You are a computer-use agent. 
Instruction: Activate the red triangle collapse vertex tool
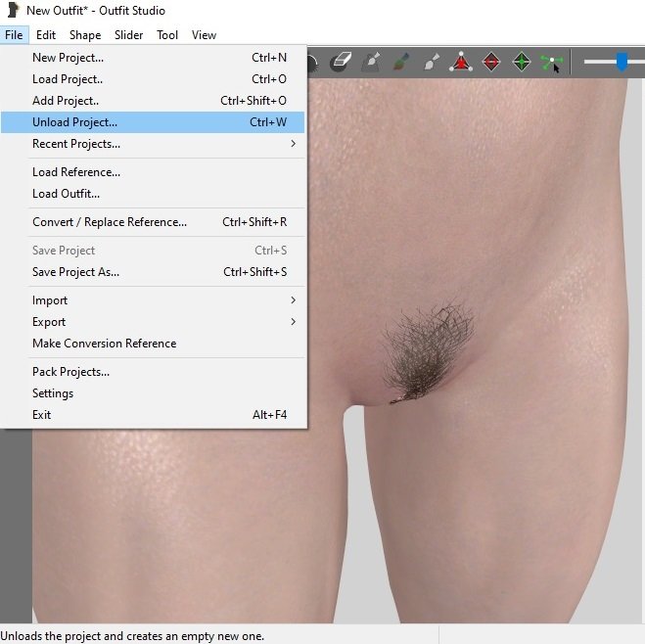tap(461, 63)
